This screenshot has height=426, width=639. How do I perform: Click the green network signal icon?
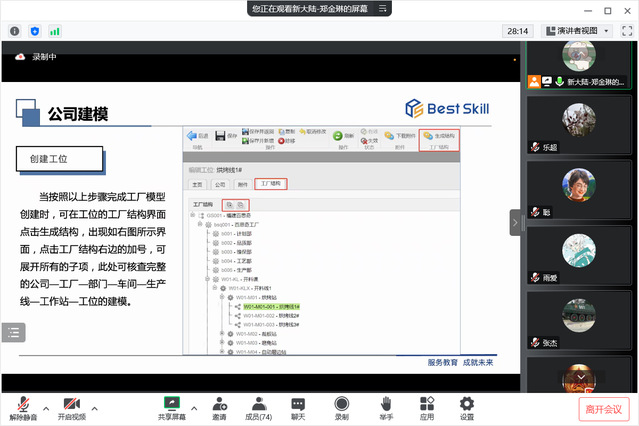click(x=55, y=31)
